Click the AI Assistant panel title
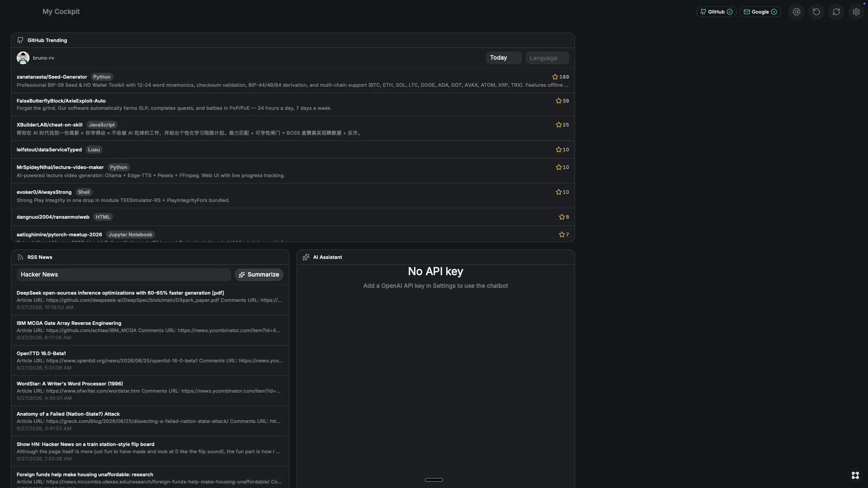 (327, 257)
